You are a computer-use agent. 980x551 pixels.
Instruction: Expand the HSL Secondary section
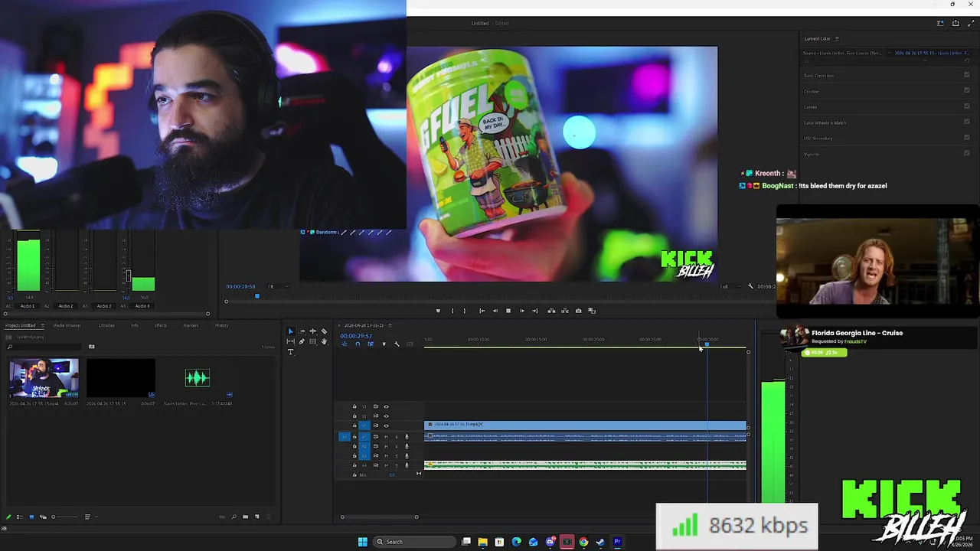[x=818, y=138]
